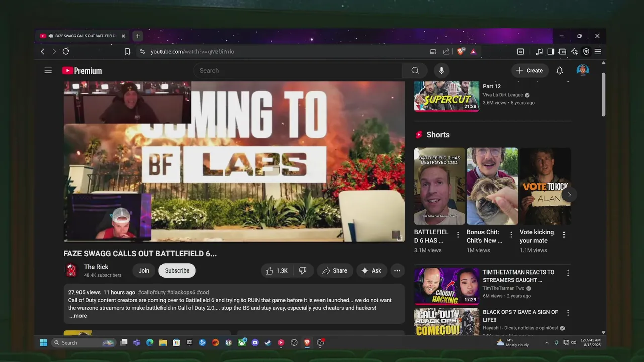
Task: Open the Brave Shields lion icon
Action: (460, 51)
